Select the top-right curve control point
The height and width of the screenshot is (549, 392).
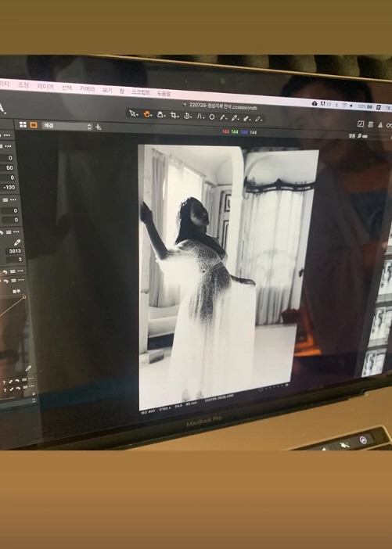[x=24, y=297]
